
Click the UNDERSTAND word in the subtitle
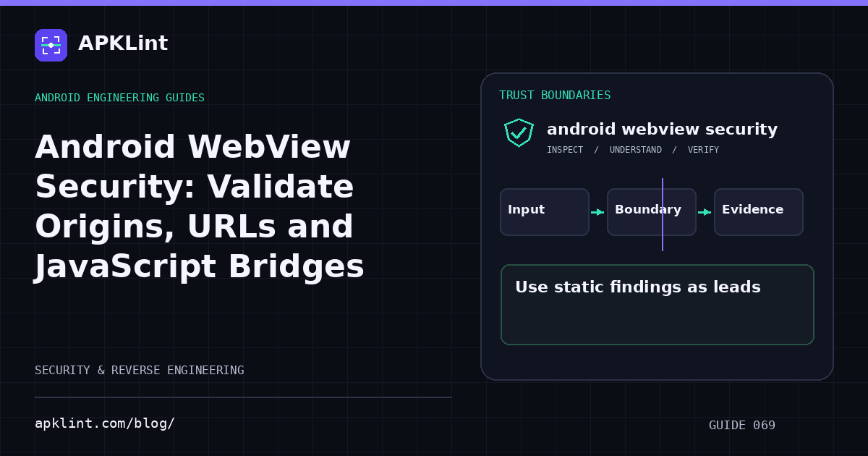pyautogui.click(x=636, y=150)
